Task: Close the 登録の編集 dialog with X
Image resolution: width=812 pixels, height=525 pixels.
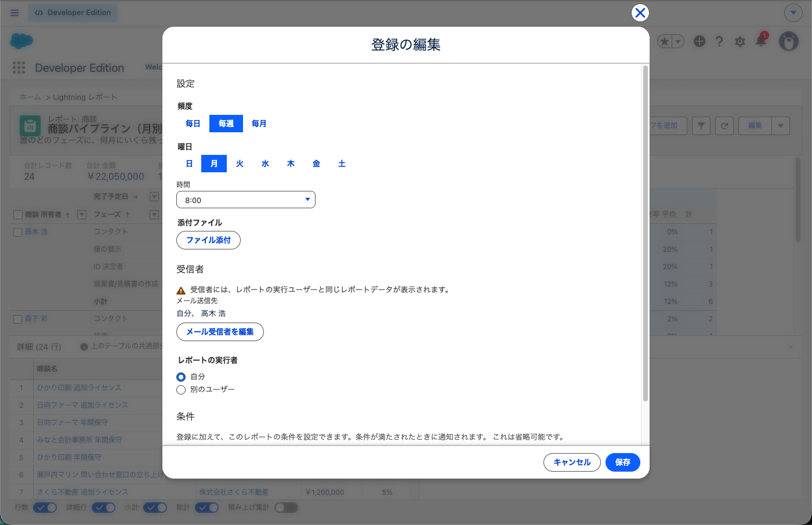Action: point(640,13)
